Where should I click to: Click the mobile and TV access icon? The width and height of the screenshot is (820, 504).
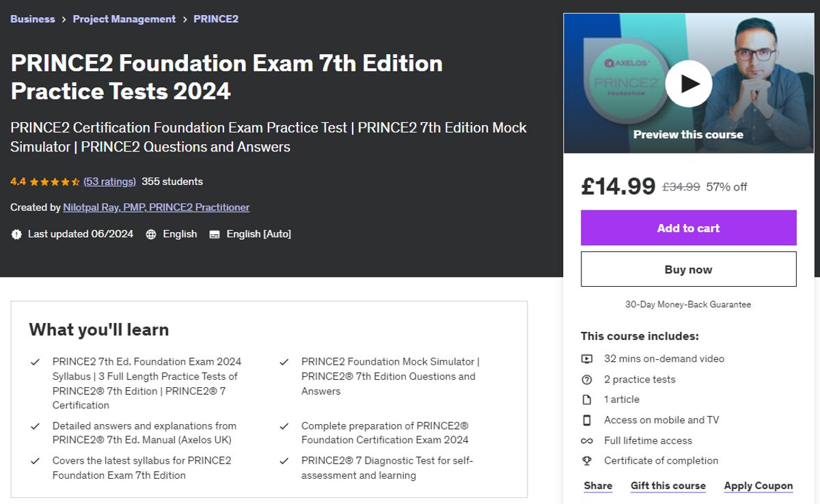pos(586,419)
